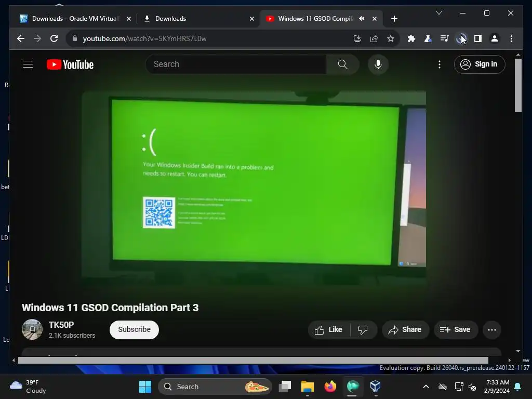Click the vertical page scrollbar

pos(518,86)
